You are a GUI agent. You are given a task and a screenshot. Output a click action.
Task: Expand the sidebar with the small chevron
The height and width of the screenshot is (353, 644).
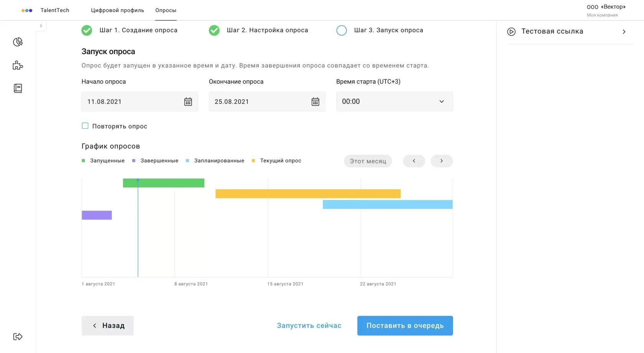pyautogui.click(x=41, y=26)
